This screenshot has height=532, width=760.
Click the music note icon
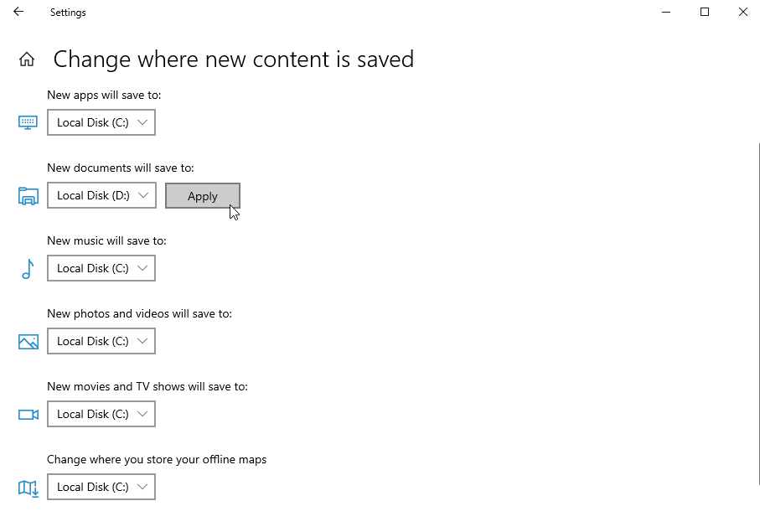click(x=28, y=269)
